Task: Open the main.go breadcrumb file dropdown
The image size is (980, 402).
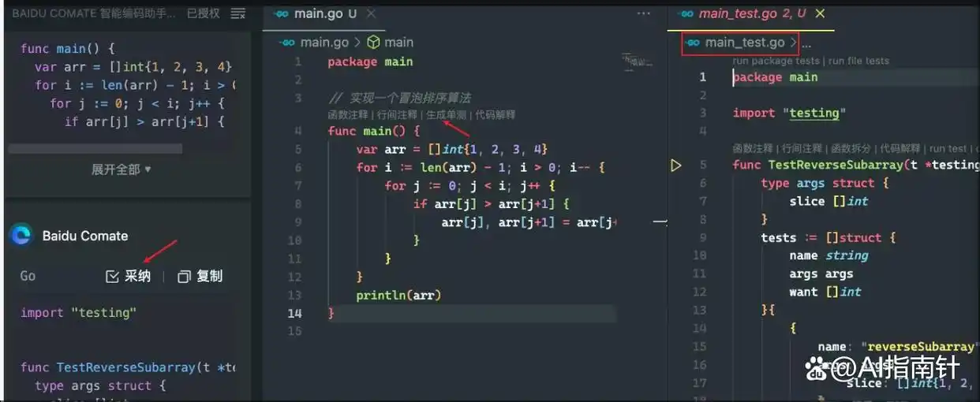Action: tap(325, 43)
